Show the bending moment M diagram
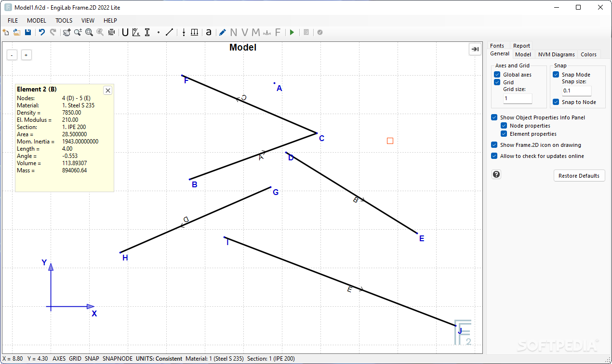 (x=256, y=32)
